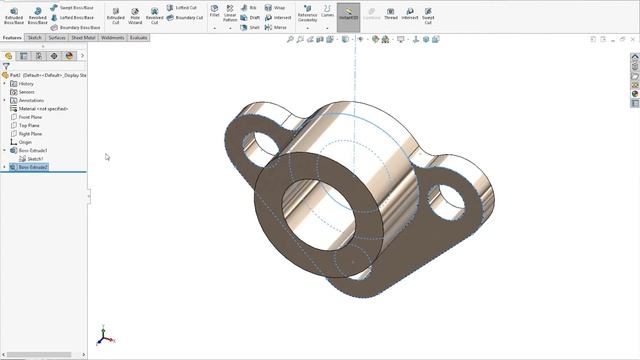The width and height of the screenshot is (640, 360).
Task: Select the Rib tool
Action: (249, 8)
